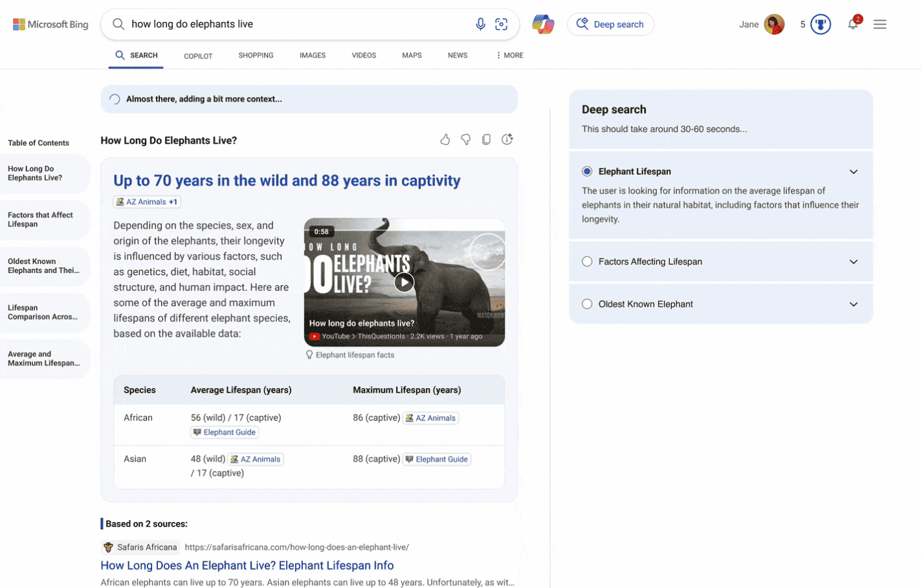Switch to the IMAGES tab

pos(313,55)
